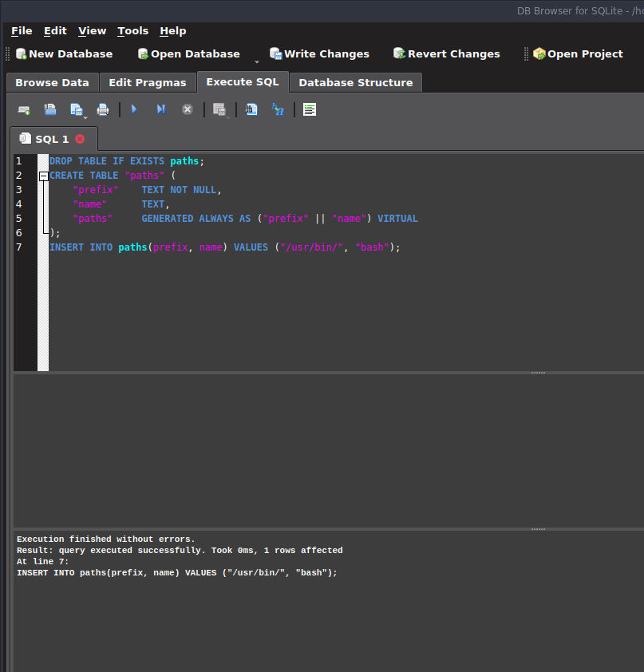Viewport: 644px width, 672px height.
Task: Toggle the comment block icon
Action: point(310,109)
